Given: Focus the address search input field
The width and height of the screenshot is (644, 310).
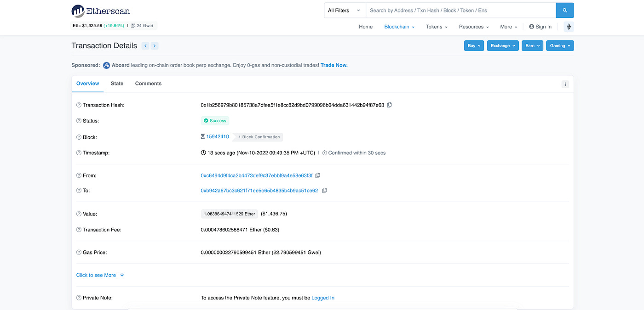Looking at the screenshot, I should (x=460, y=10).
